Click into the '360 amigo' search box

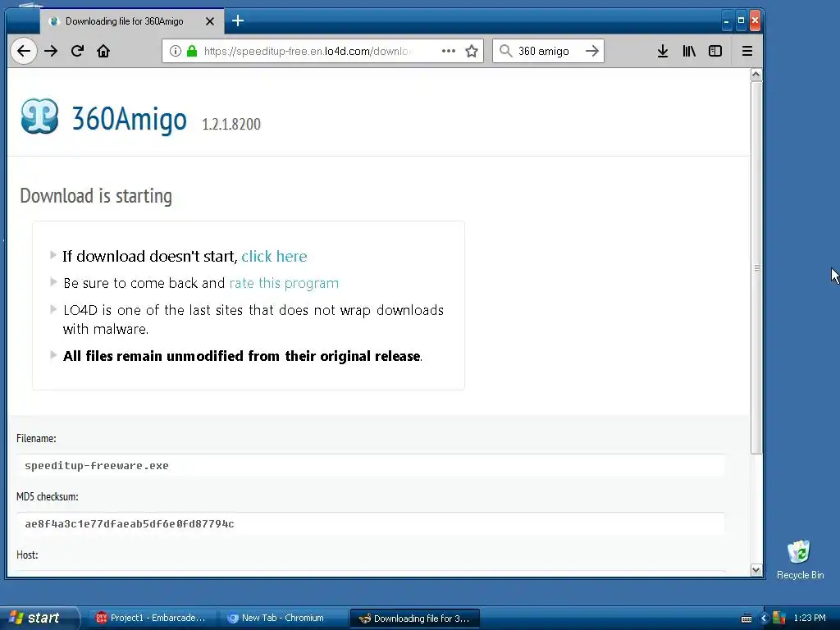tap(546, 51)
